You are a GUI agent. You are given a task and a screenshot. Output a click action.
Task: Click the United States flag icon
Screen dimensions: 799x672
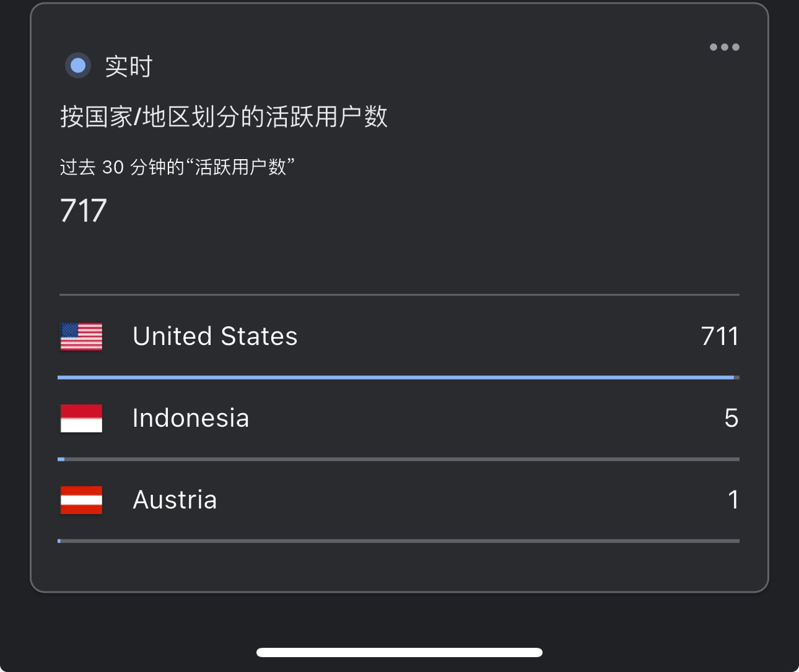click(x=81, y=336)
